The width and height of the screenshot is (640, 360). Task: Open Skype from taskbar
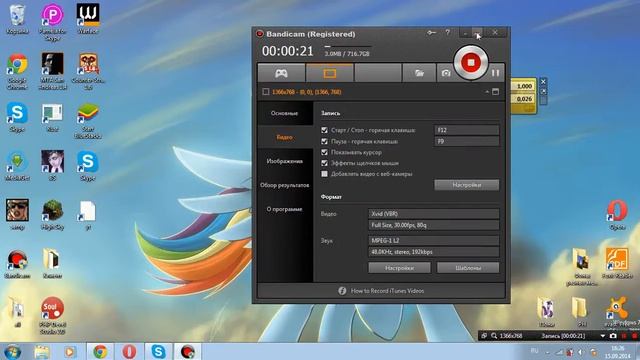[x=158, y=351]
